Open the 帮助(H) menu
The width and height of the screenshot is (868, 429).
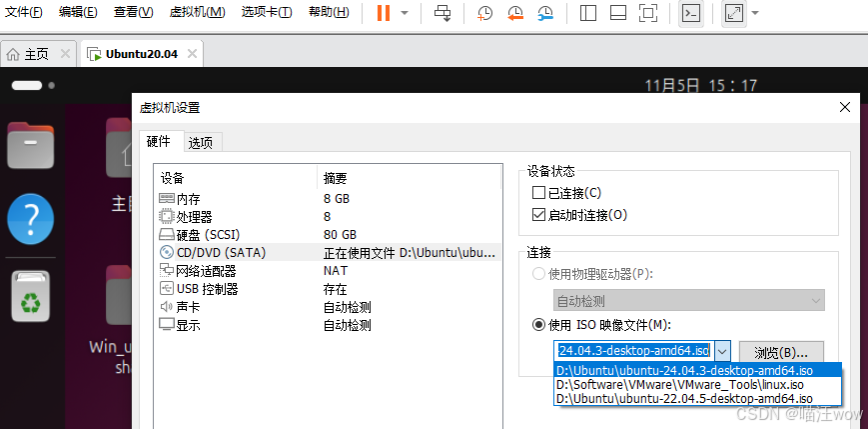329,12
